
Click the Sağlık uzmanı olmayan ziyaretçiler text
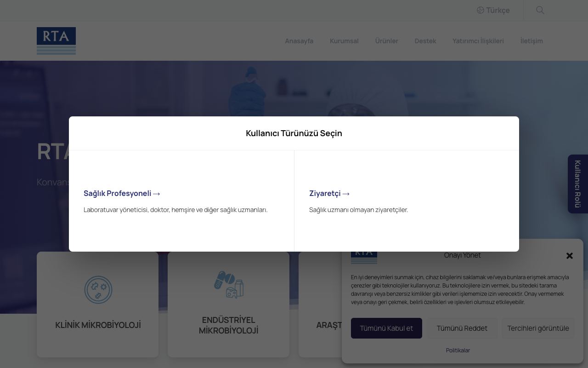coord(359,210)
